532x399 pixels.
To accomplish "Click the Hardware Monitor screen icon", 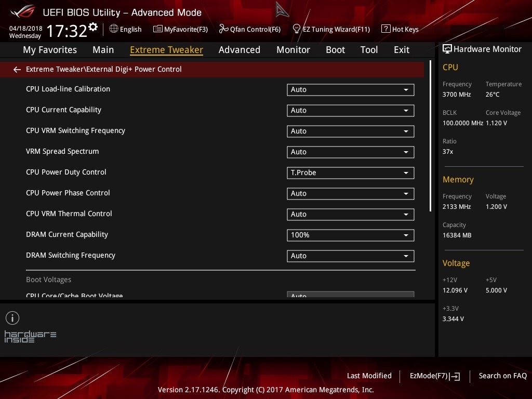I will tap(447, 49).
